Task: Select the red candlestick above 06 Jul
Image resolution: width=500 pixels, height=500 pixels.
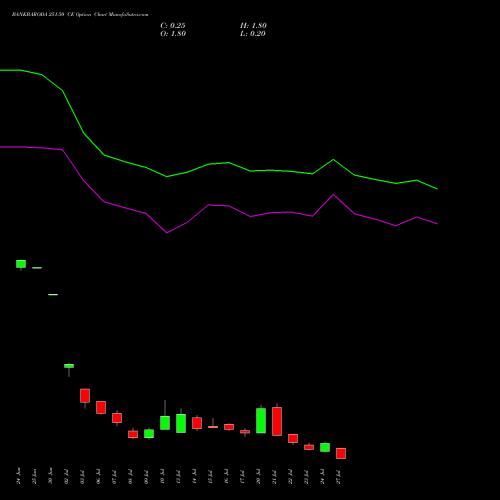Action: pos(101,407)
